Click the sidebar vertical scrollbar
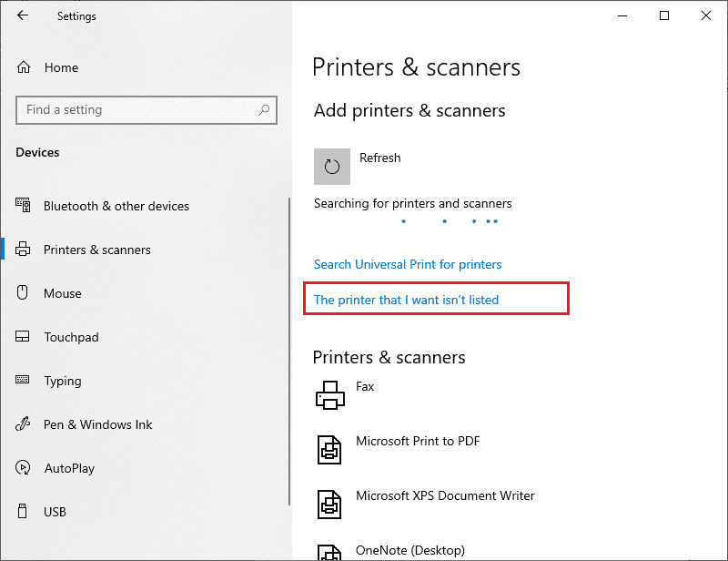 [289, 352]
